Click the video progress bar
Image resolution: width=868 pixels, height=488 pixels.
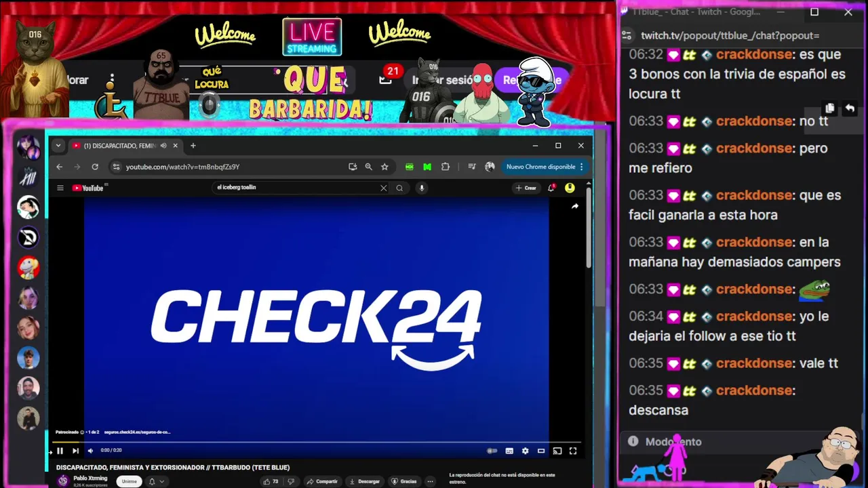coord(317,442)
